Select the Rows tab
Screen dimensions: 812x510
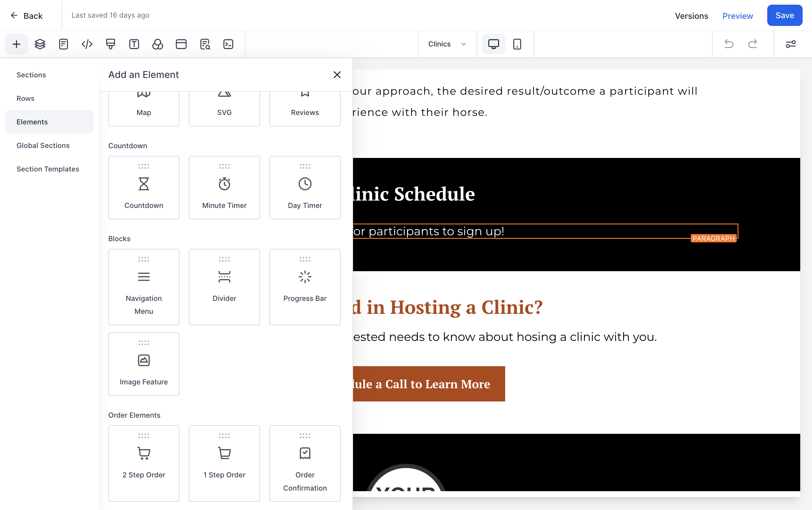tap(49, 99)
